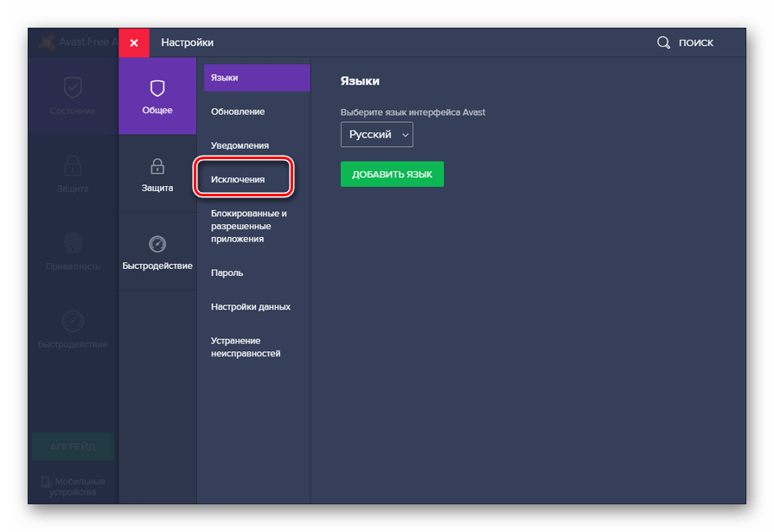Screen dimensions: 774x532
Task: Click the ПОИСК search field
Action: [x=696, y=42]
